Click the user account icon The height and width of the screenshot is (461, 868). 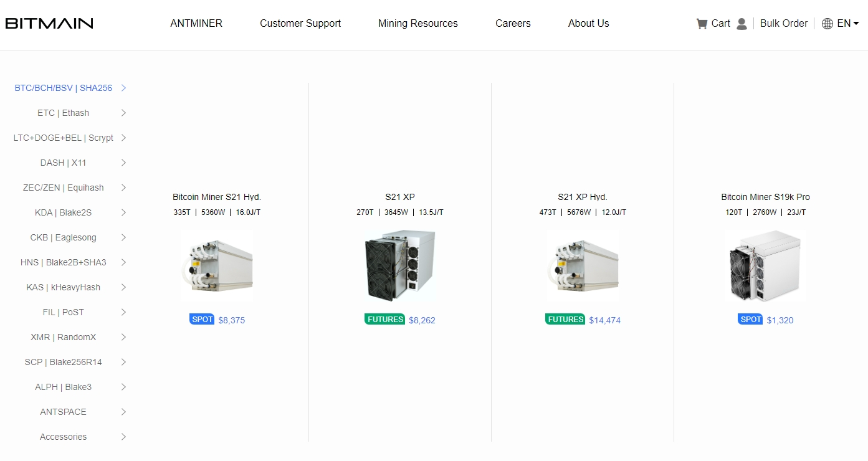click(742, 24)
